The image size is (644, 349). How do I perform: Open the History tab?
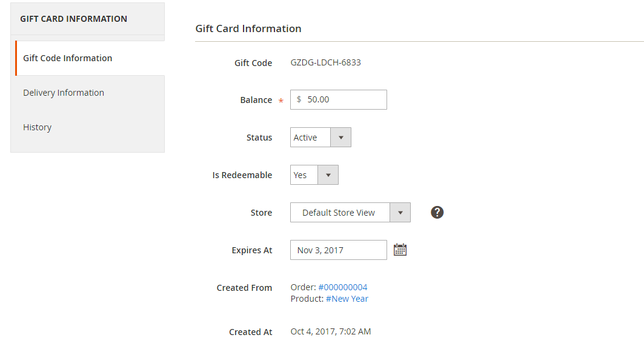point(38,127)
